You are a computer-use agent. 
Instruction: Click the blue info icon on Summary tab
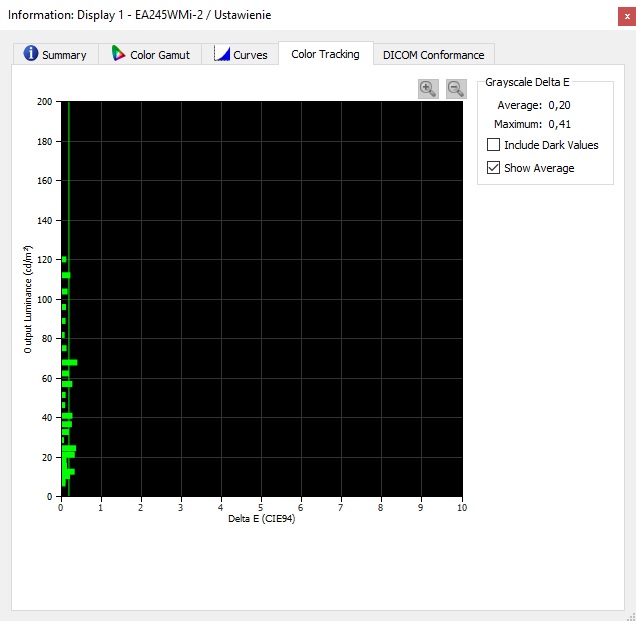(x=31, y=54)
